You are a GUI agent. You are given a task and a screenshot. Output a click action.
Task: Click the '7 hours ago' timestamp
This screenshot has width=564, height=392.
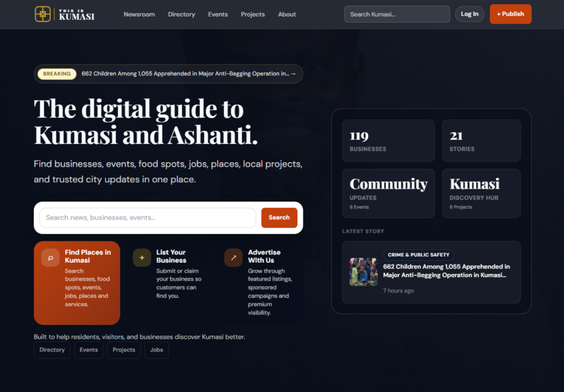pos(398,291)
